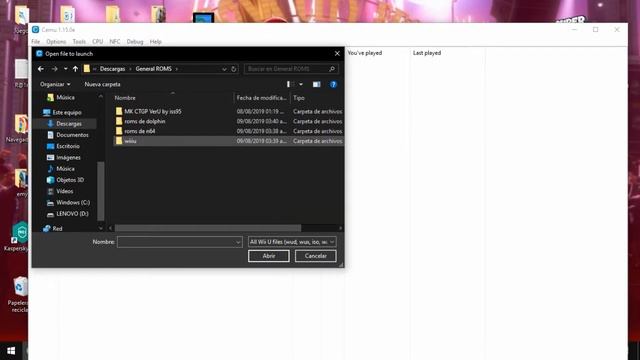
Task: Open Cemu's CPU menu
Action: 98,42
